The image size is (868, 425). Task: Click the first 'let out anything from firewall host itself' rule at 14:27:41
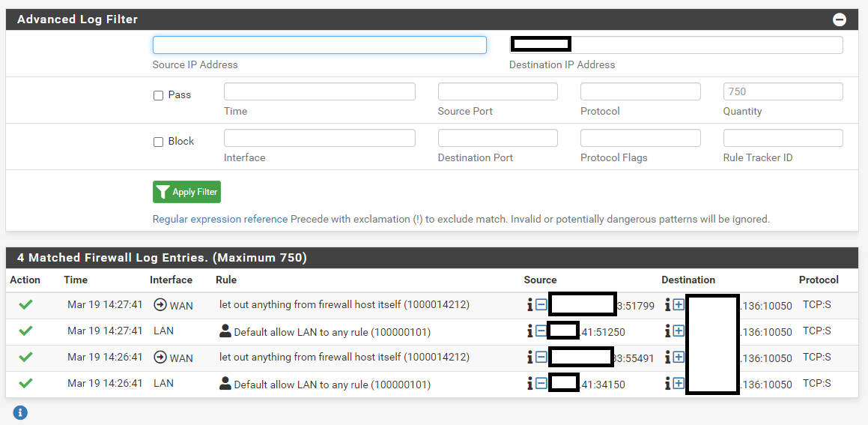coord(345,304)
